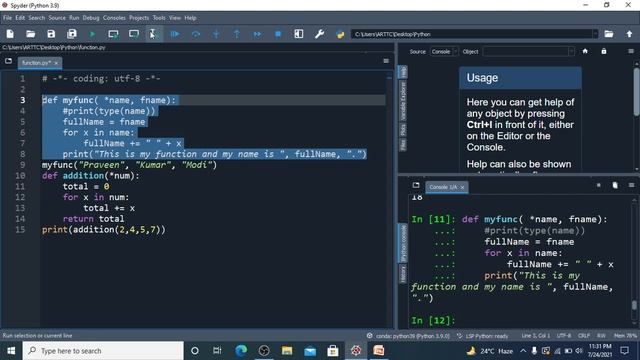Viewport: 640px width, 360px height.
Task: Execute current line debug step
Action: pos(196,34)
